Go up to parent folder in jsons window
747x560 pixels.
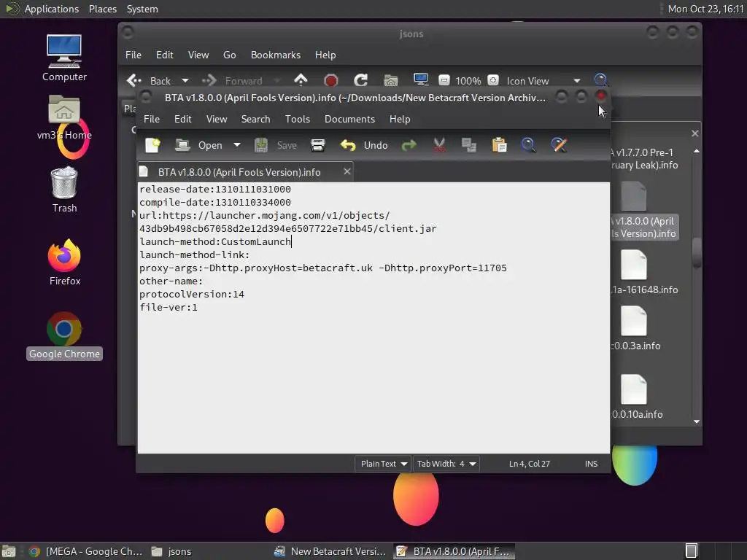pyautogui.click(x=301, y=80)
